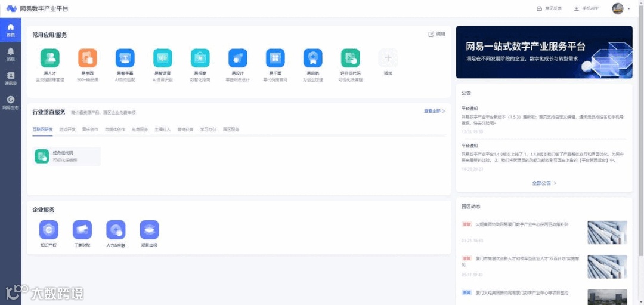The height and width of the screenshot is (305, 644).
Task: Switch to the 电商服务 tab
Action: click(x=140, y=129)
